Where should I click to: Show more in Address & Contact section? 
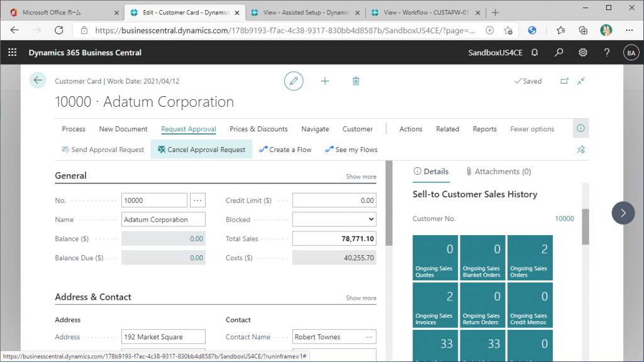(361, 298)
